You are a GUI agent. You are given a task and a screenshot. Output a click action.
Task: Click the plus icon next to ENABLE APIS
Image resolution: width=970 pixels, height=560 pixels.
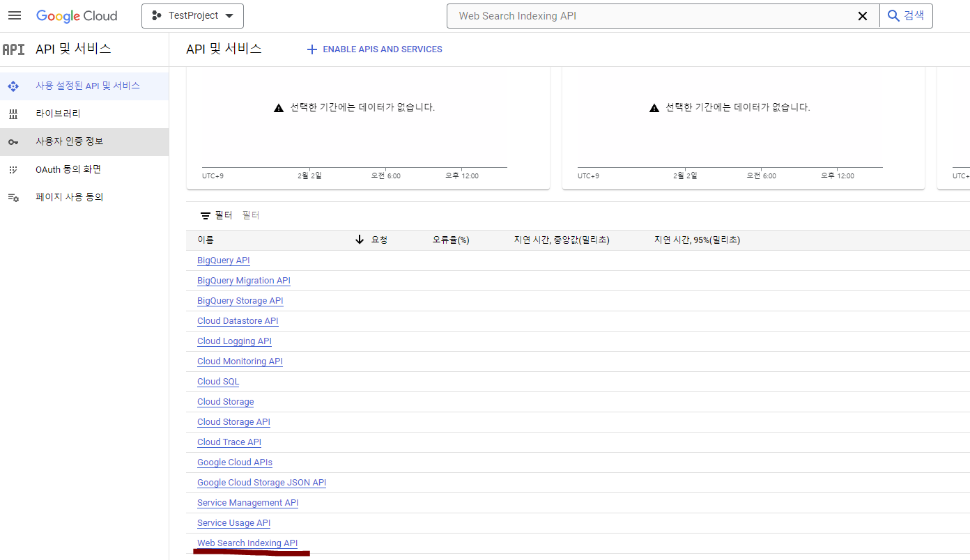click(x=312, y=49)
